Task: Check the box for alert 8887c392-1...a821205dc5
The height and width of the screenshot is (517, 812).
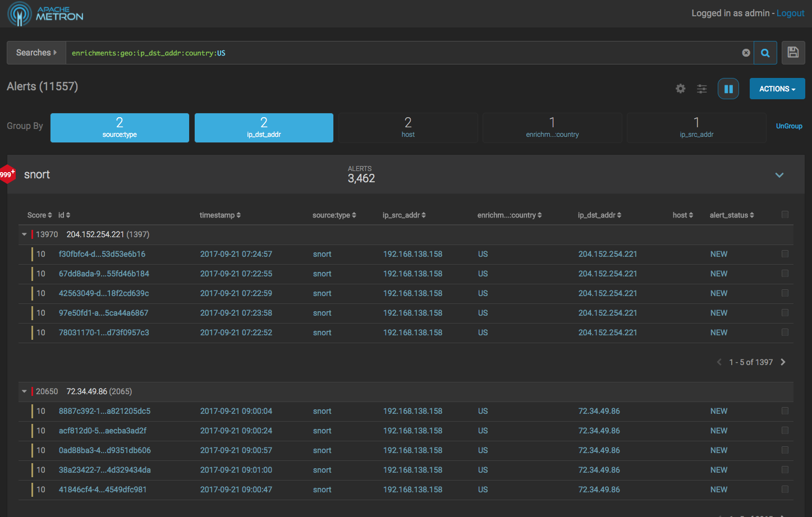Action: point(785,411)
